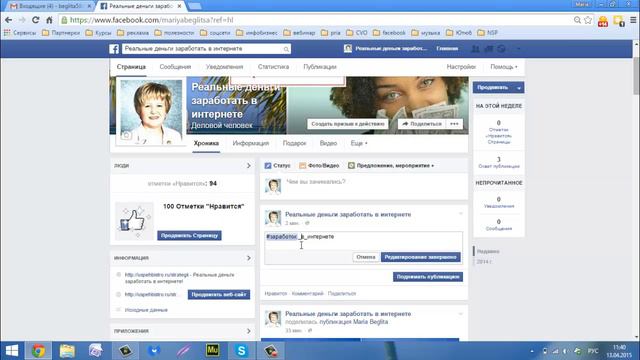640x360 pixels.
Task: Click the browser home icon
Action: [x=49, y=20]
